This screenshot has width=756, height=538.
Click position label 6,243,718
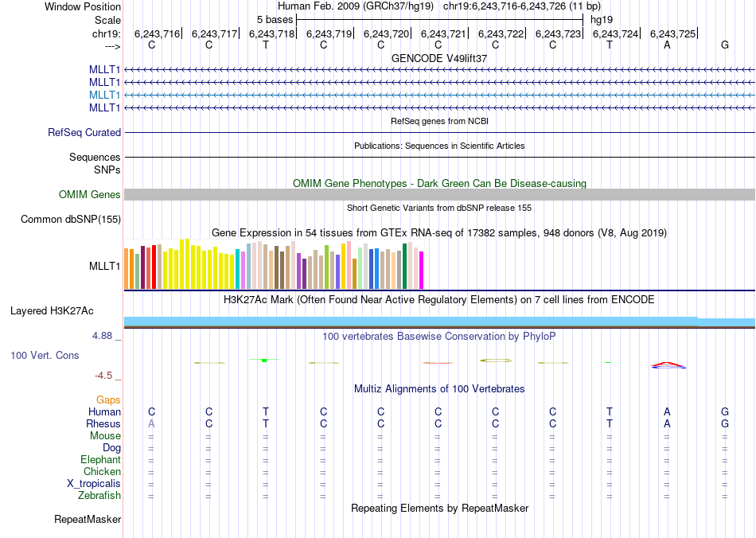(272, 33)
